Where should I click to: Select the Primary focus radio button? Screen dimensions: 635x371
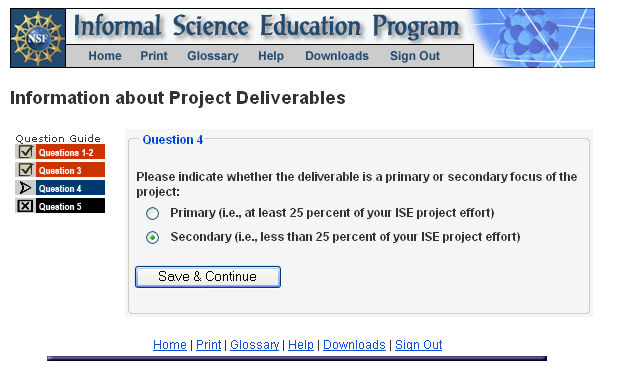coord(153,213)
